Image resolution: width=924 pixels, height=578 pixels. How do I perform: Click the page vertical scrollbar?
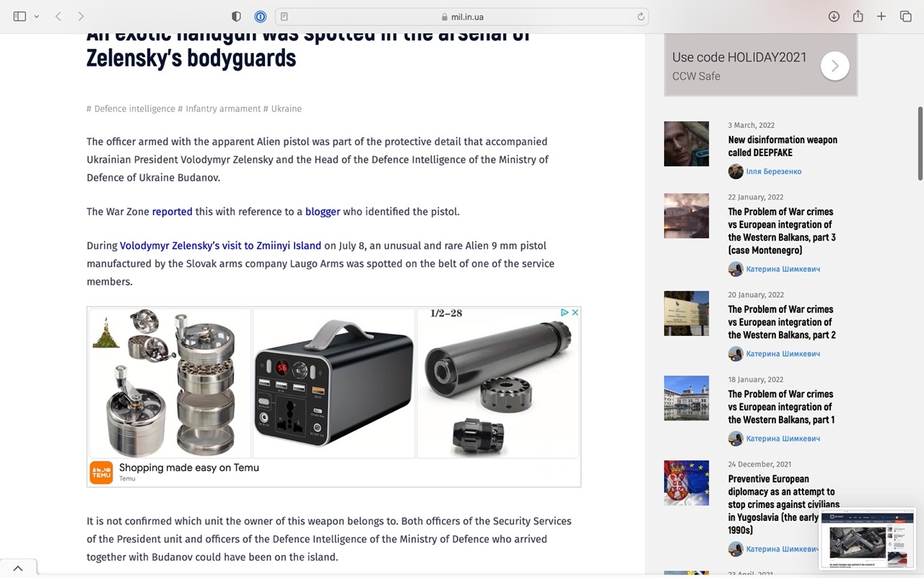(x=920, y=144)
